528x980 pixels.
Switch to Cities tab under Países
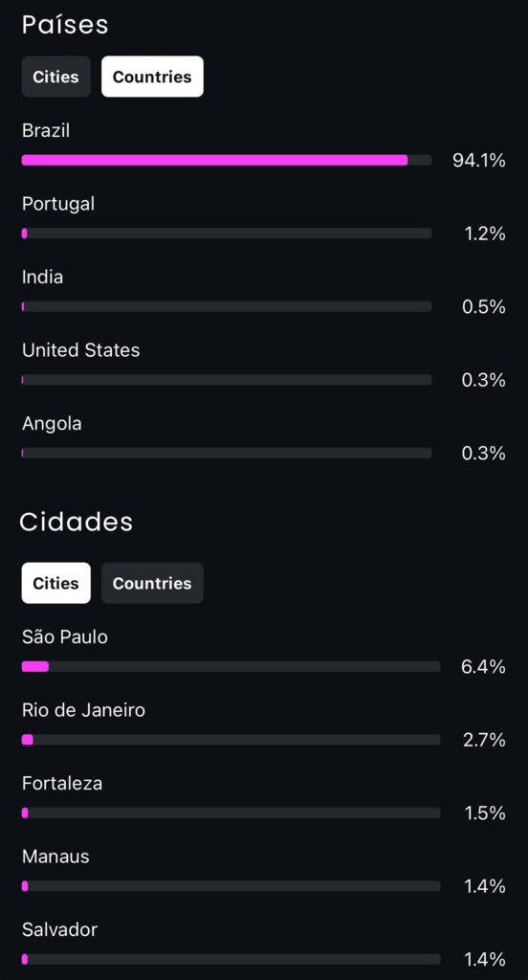(56, 77)
